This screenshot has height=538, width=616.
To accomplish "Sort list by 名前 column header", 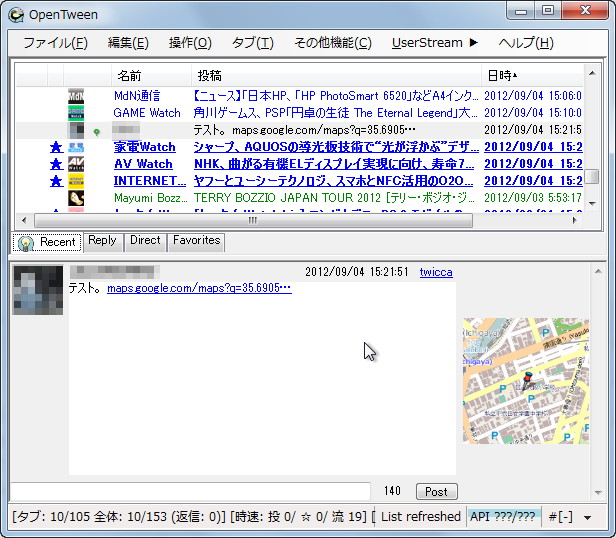I will click(152, 75).
